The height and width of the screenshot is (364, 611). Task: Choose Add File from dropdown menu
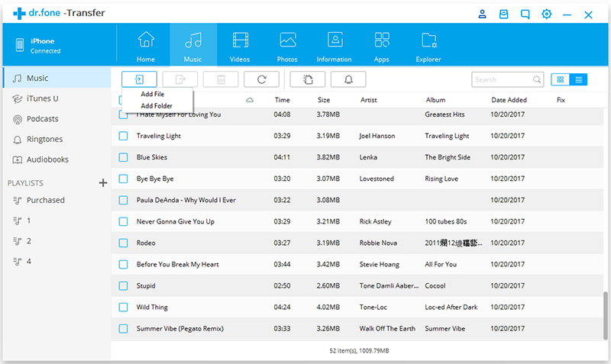152,94
